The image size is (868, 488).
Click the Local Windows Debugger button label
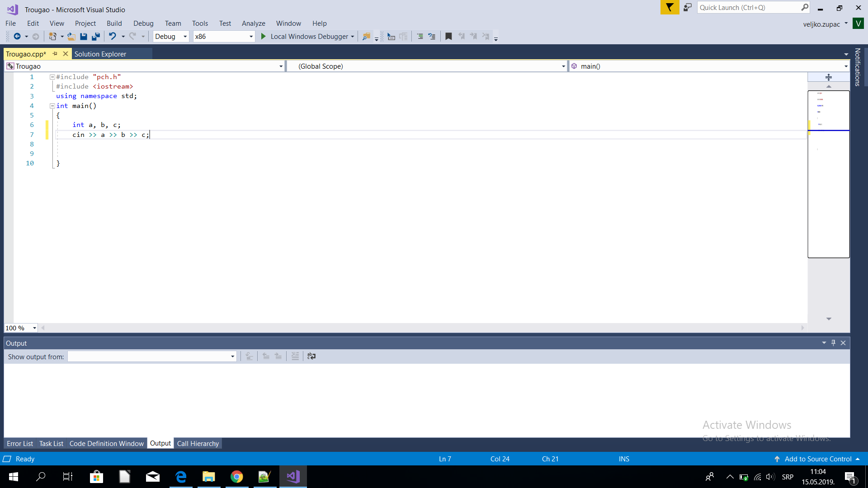click(x=309, y=37)
